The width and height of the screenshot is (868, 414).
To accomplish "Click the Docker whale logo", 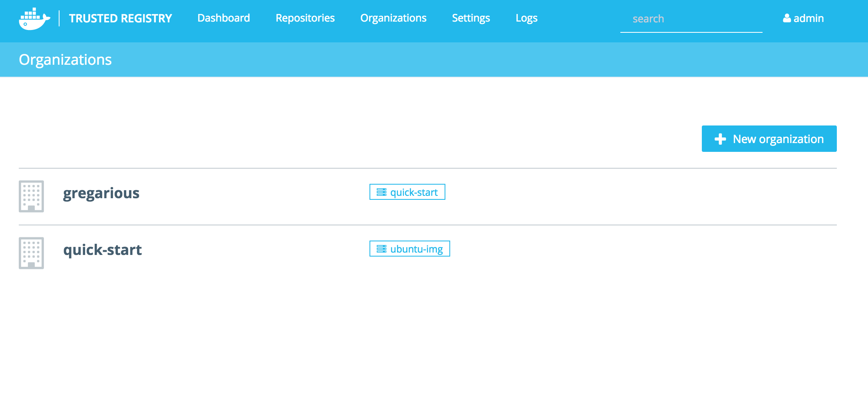I will coord(35,19).
